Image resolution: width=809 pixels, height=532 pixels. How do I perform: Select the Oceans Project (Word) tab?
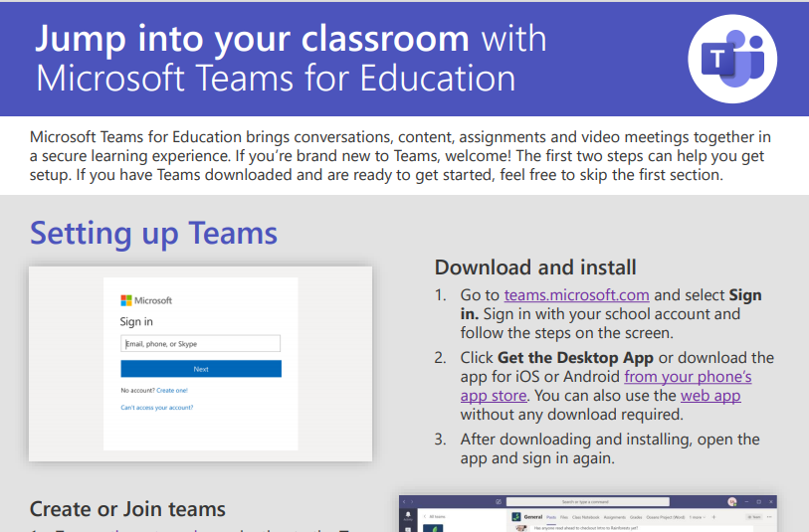(x=666, y=517)
